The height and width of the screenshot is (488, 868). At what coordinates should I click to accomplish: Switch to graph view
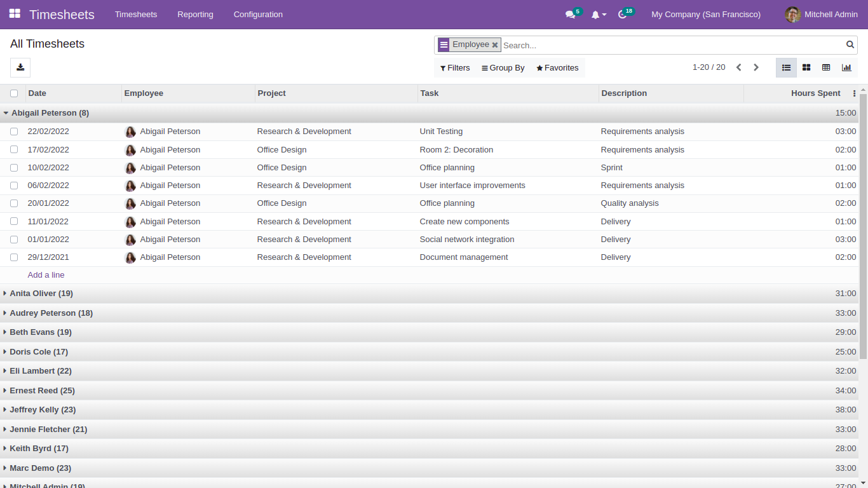846,67
